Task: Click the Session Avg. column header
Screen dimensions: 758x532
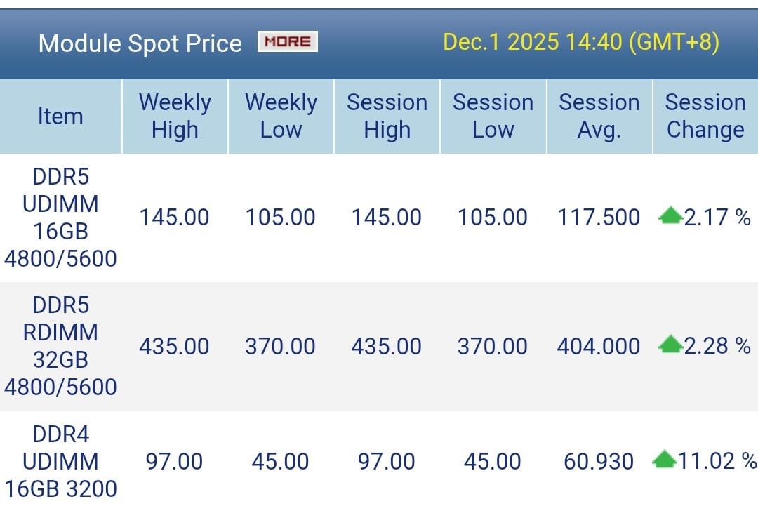Action: coord(599,117)
